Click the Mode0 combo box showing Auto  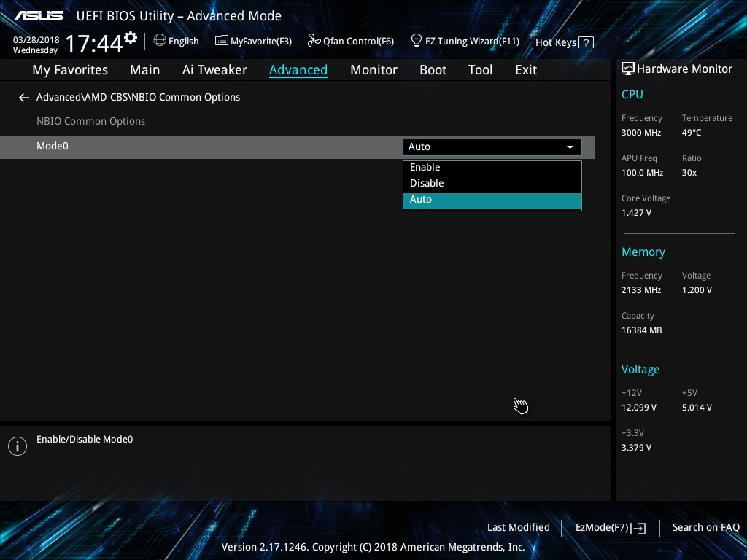492,147
